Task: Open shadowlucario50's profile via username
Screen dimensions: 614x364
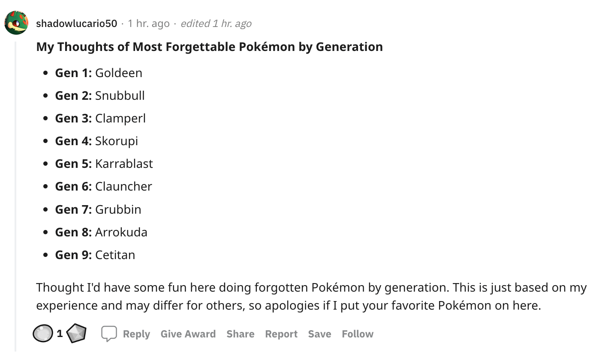Action: tap(75, 24)
